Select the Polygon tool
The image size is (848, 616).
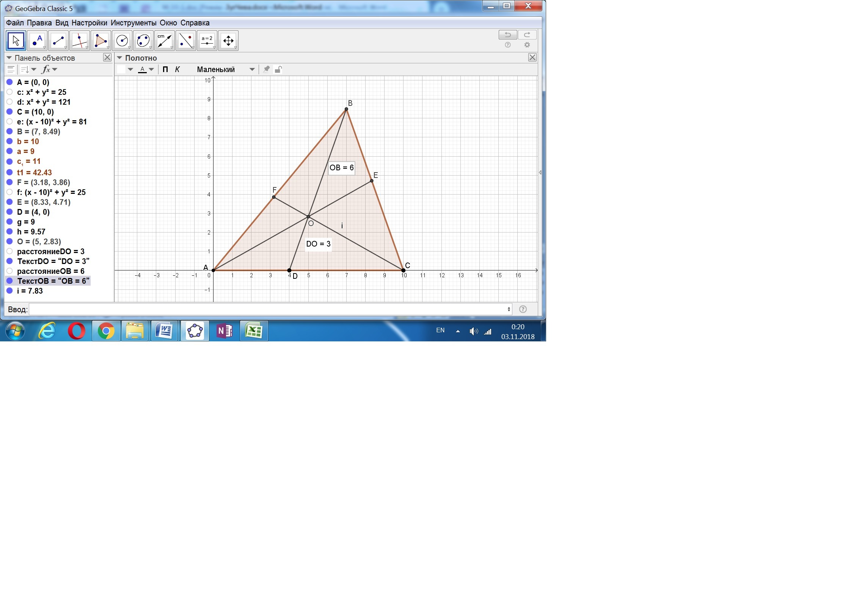click(x=101, y=41)
